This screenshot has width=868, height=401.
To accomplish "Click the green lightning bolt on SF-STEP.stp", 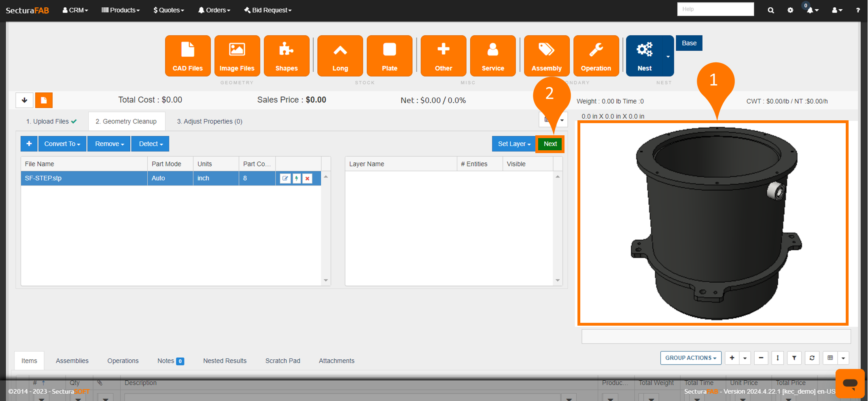I will 297,178.
